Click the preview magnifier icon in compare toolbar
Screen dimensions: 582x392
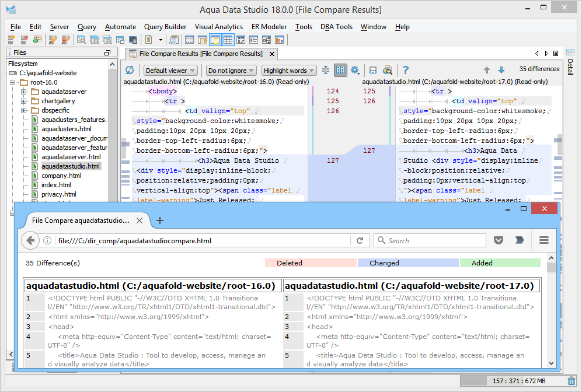click(x=388, y=70)
